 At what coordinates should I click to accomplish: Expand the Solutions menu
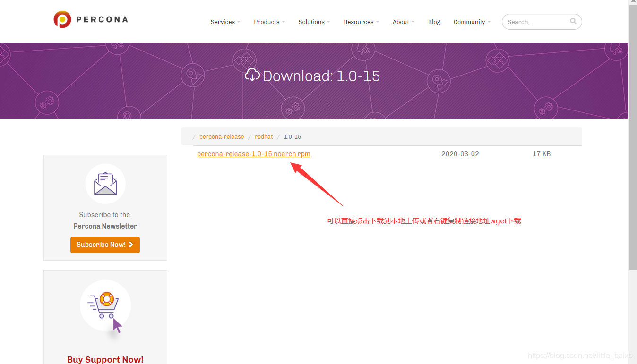point(314,22)
